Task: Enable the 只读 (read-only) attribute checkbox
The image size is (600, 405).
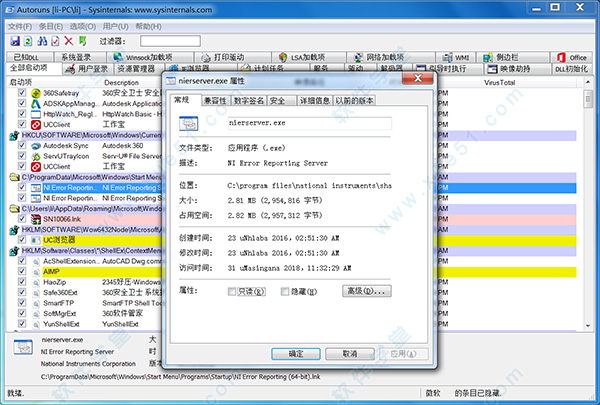Action: click(232, 292)
